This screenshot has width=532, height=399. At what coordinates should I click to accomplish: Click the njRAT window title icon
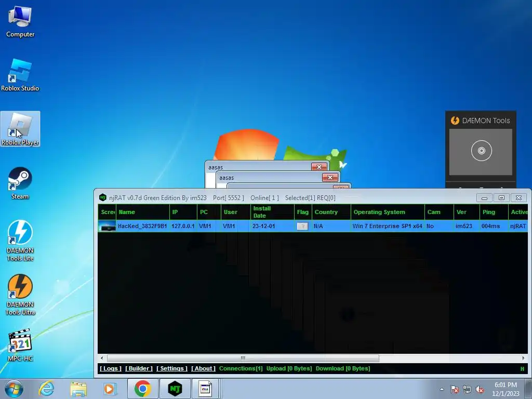coord(102,197)
